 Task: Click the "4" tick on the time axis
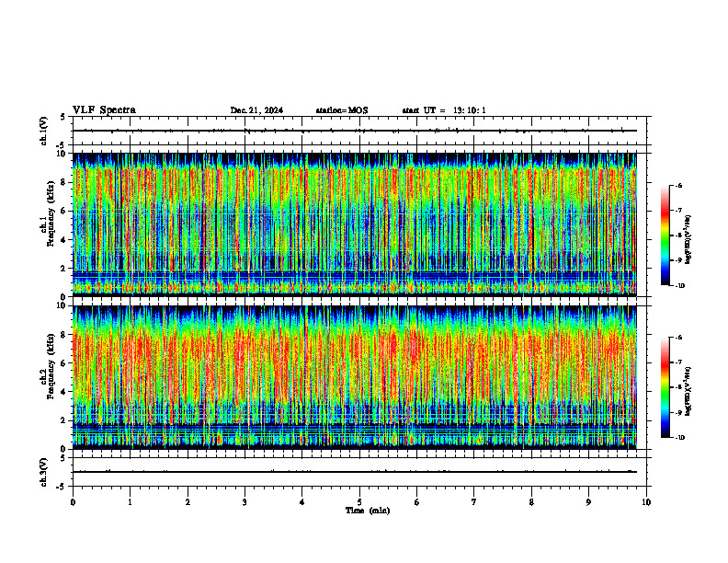(302, 502)
